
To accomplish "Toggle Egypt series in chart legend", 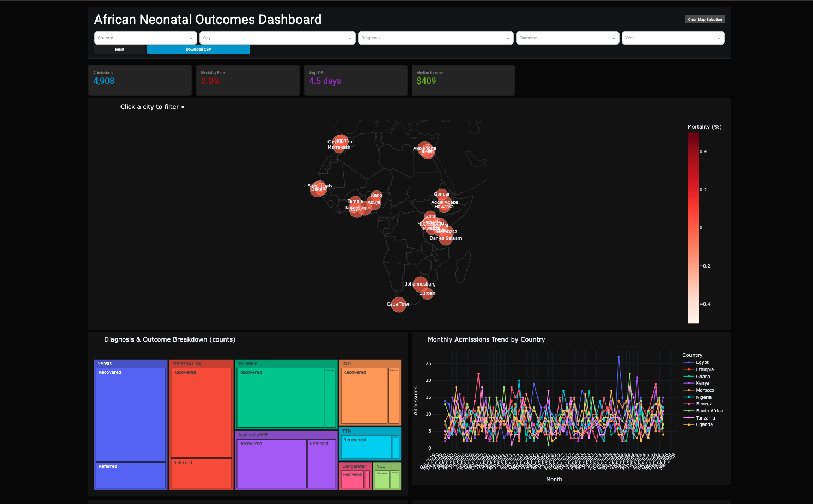I will [x=702, y=362].
